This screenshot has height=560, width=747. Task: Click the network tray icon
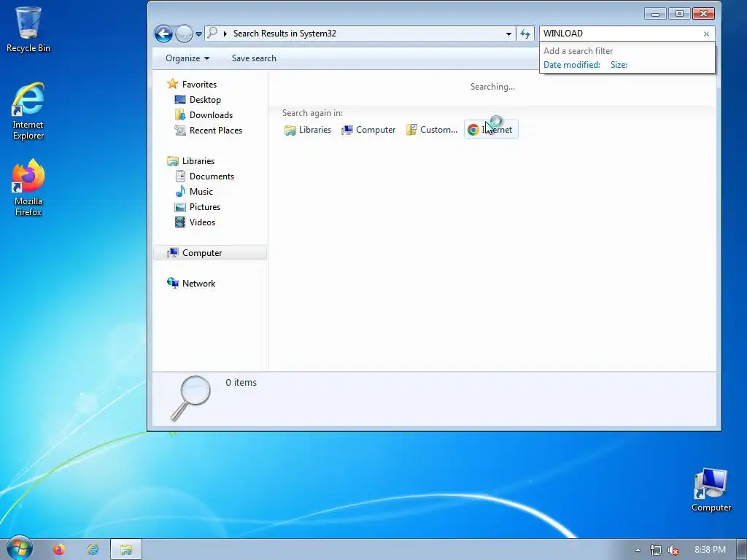[656, 550]
